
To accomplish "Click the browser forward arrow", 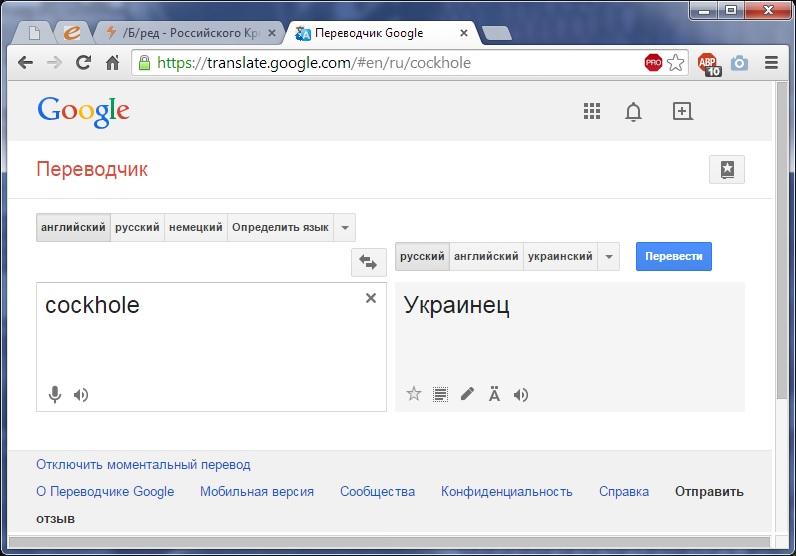I will (54, 62).
